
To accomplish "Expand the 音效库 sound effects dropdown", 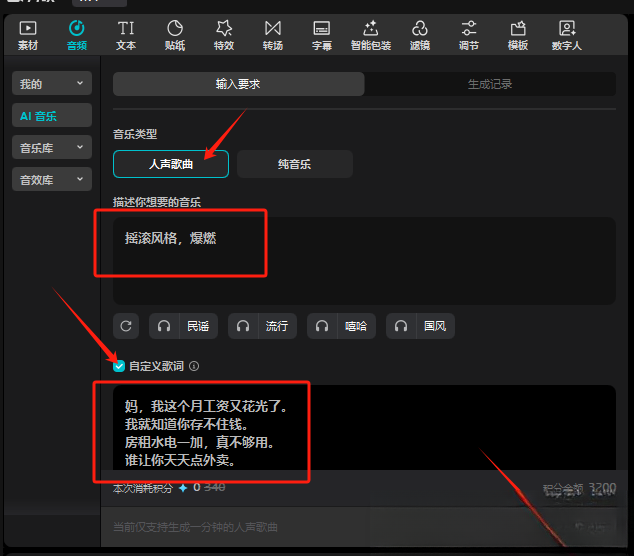I will 52,179.
